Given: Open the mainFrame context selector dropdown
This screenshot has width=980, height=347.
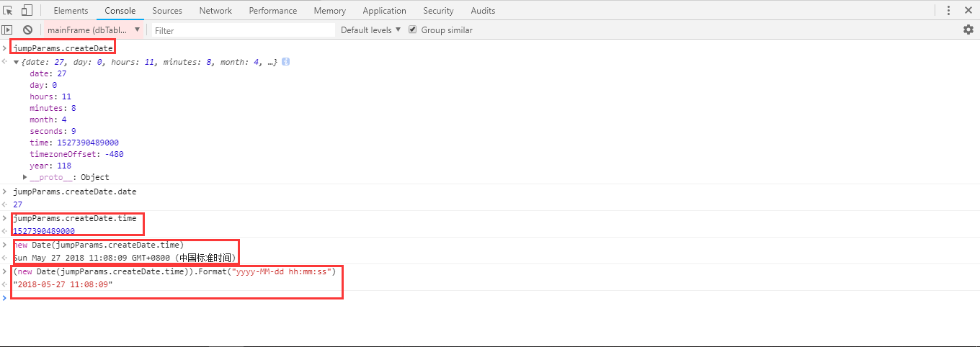Looking at the screenshot, I should pyautogui.click(x=94, y=30).
